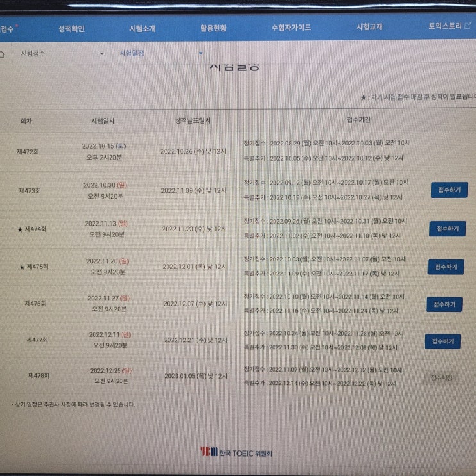Click 정기접수 period starting 2022.10.24

[x=324, y=334]
